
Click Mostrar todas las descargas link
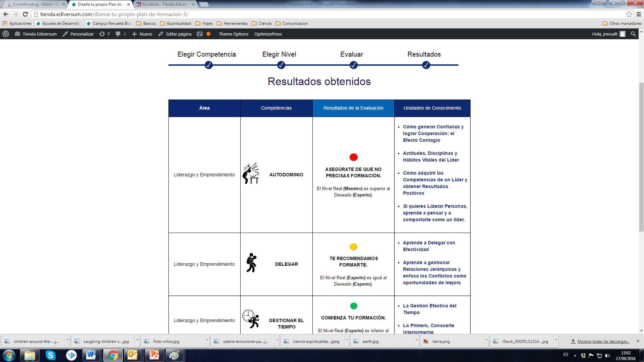tap(603, 341)
